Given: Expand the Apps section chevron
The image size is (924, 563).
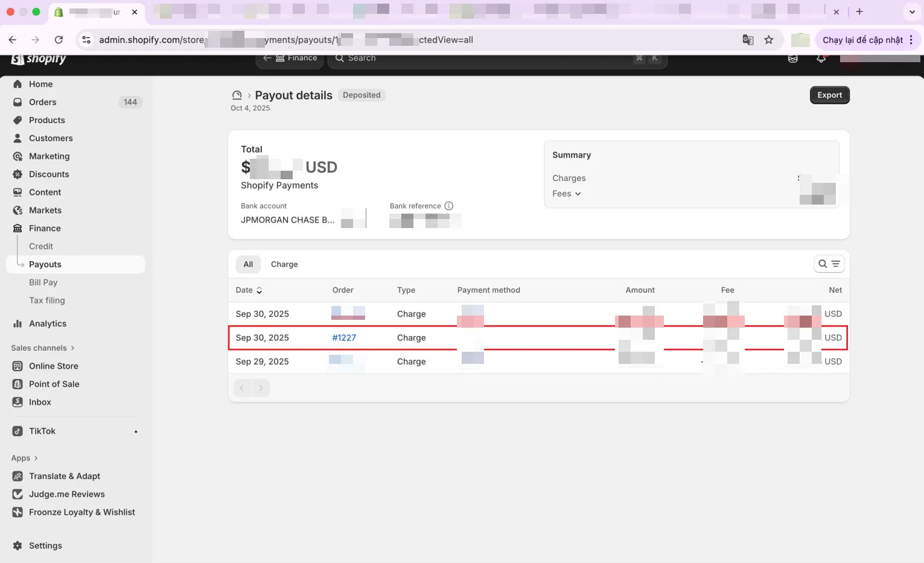Looking at the screenshot, I should point(36,458).
